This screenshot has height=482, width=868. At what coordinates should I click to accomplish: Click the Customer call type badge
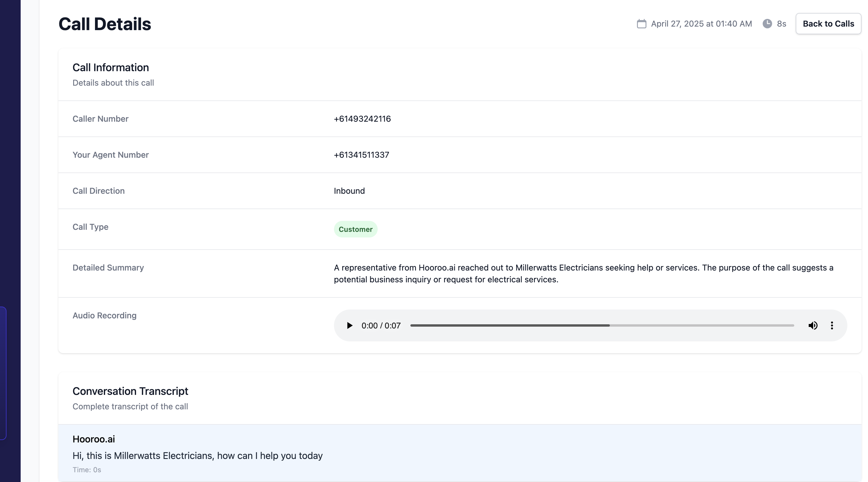[x=356, y=229]
